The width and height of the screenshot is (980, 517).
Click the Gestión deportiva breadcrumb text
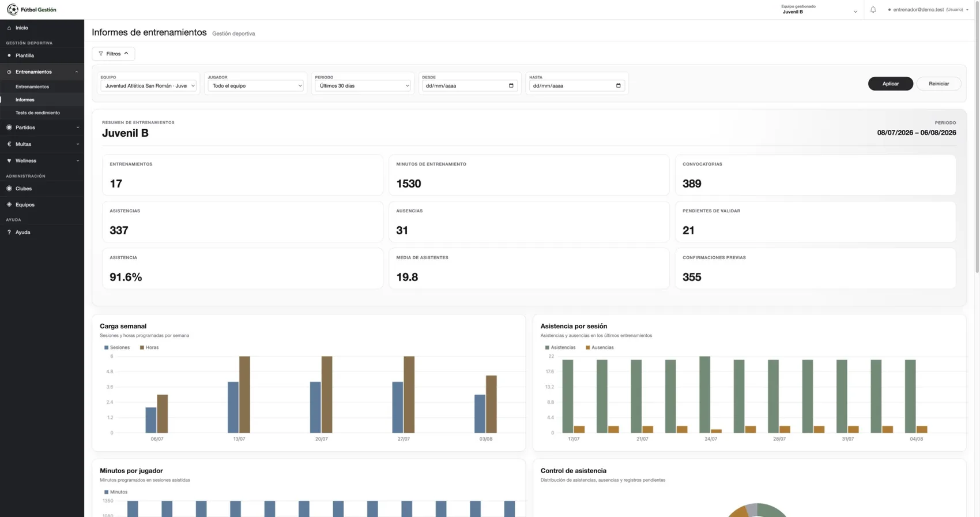click(x=233, y=33)
